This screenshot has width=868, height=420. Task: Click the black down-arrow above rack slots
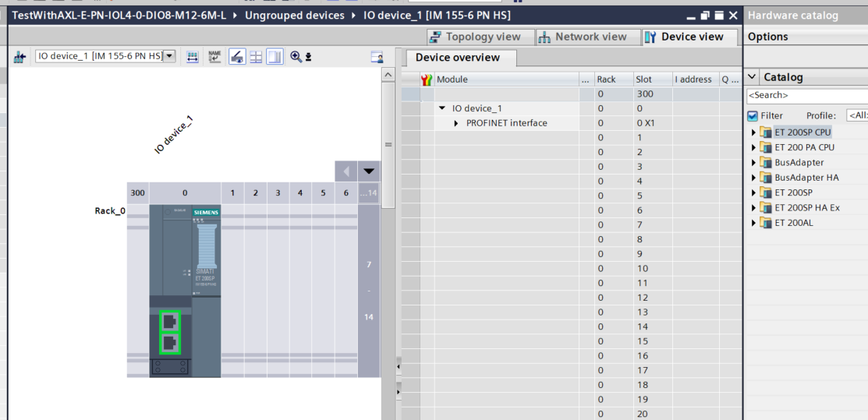pos(369,171)
